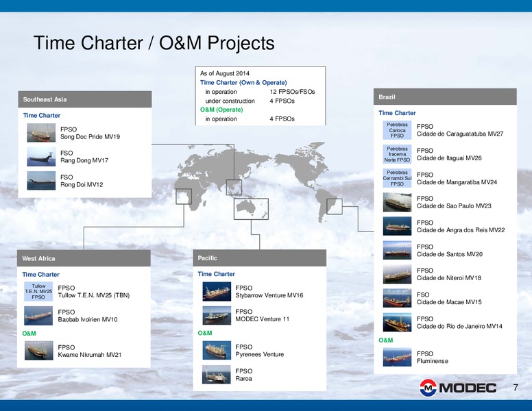Click 'Cidade de Santos MV20' text

450,254
